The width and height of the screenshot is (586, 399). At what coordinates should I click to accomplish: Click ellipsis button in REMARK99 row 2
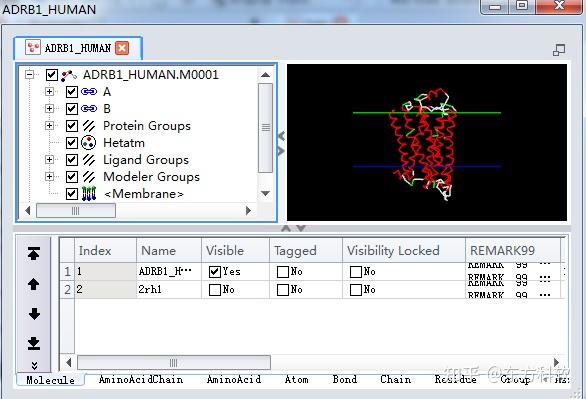[545, 295]
